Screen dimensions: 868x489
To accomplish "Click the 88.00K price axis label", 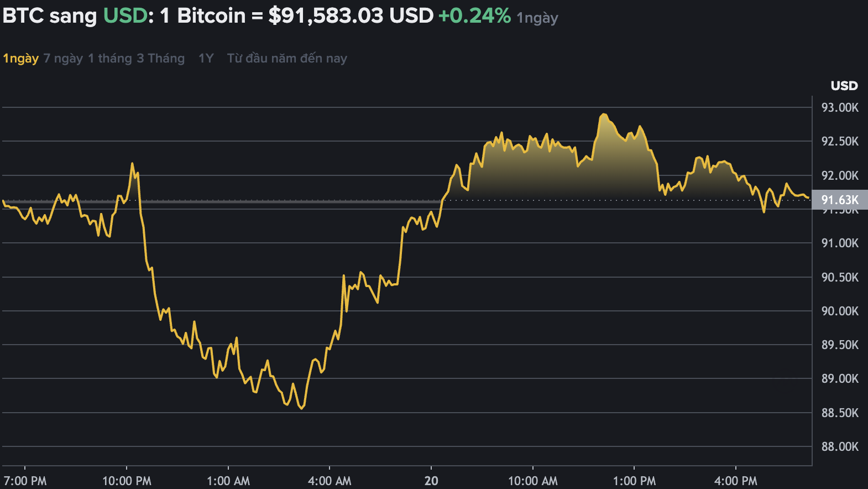I will (840, 447).
